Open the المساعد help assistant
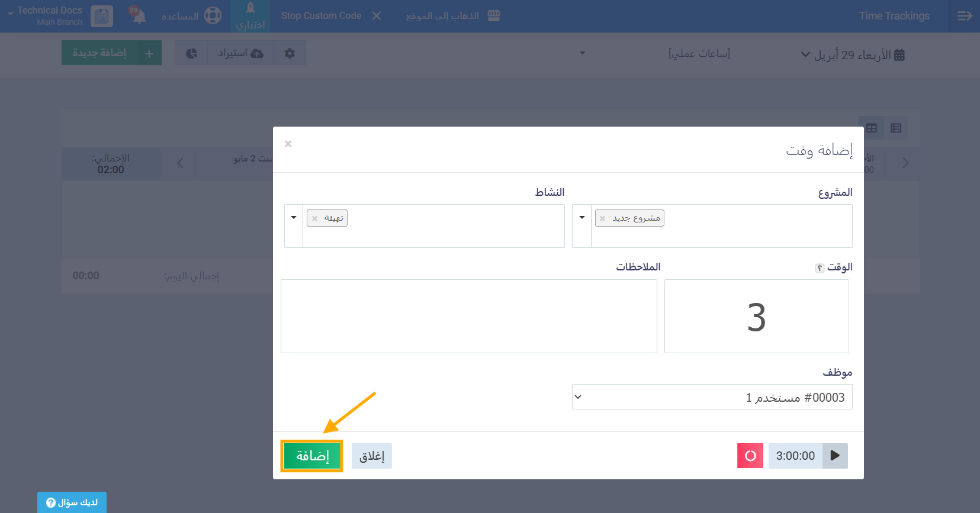The width and height of the screenshot is (980, 513). click(x=191, y=16)
